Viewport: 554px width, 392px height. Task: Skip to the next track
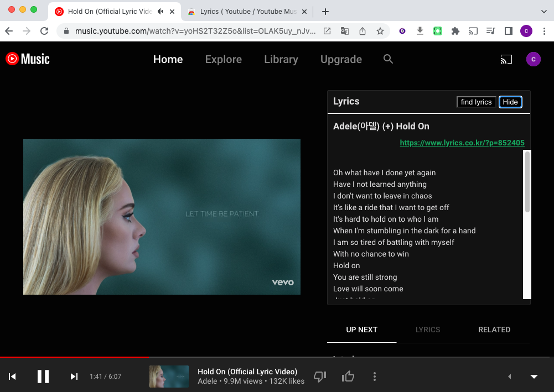tap(74, 377)
